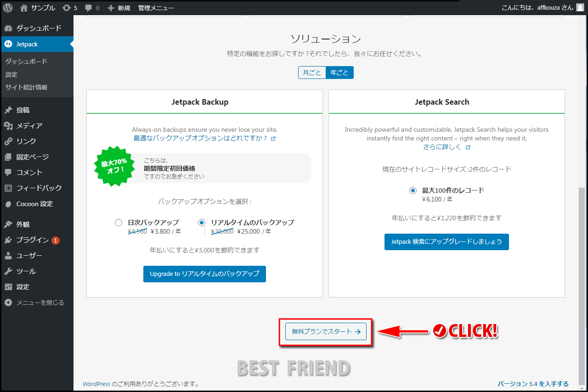Viewport: 588px width, 392px height.
Task: Click the 外観 paintbrush icon
Action: 8,224
